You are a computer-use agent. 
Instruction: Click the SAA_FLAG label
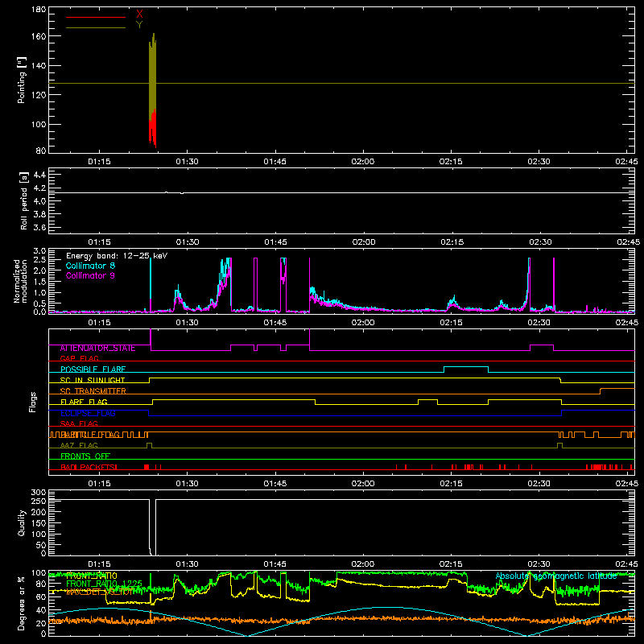coord(79,423)
